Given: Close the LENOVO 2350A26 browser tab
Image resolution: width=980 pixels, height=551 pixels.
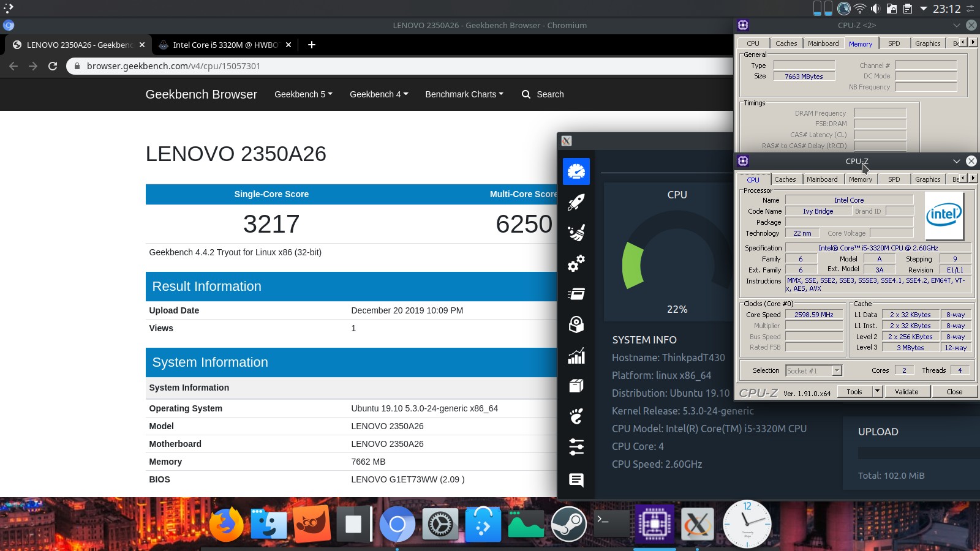Looking at the screenshot, I should point(142,45).
